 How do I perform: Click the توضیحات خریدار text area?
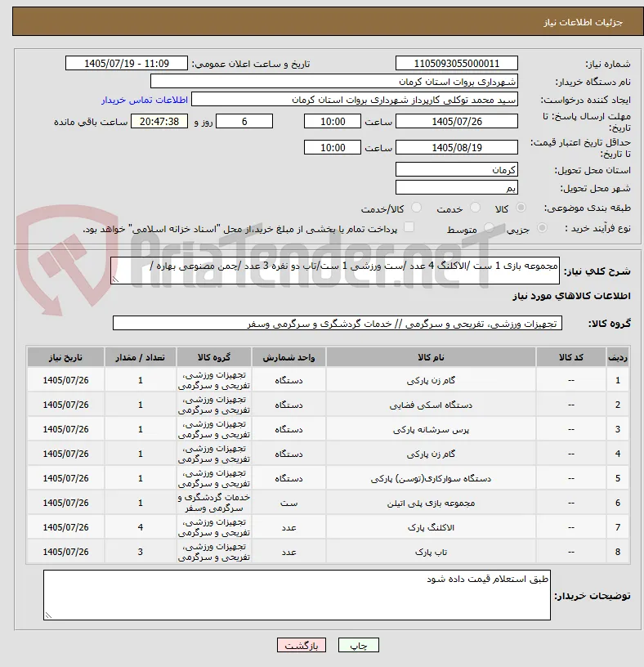pyautogui.click(x=297, y=595)
